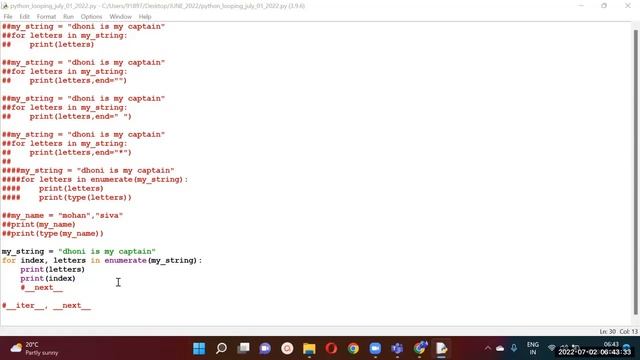Viewport: 640px width, 360px height.
Task: Open the Wi-Fi network tray icon
Action: coord(551,348)
